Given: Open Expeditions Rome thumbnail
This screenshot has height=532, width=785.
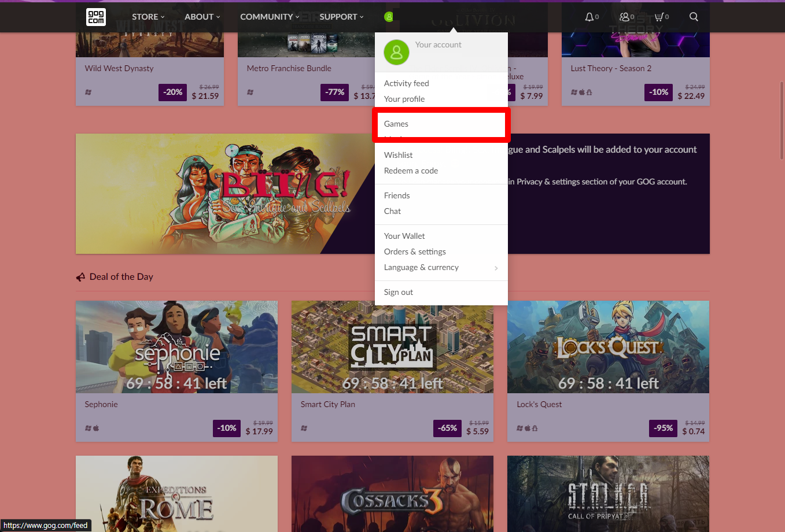Looking at the screenshot, I should pyautogui.click(x=176, y=494).
